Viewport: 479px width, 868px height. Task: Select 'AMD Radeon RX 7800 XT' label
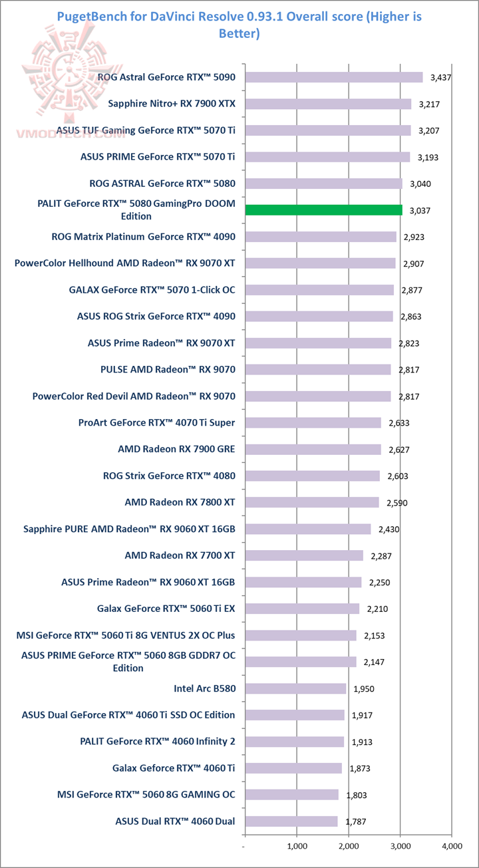[180, 502]
